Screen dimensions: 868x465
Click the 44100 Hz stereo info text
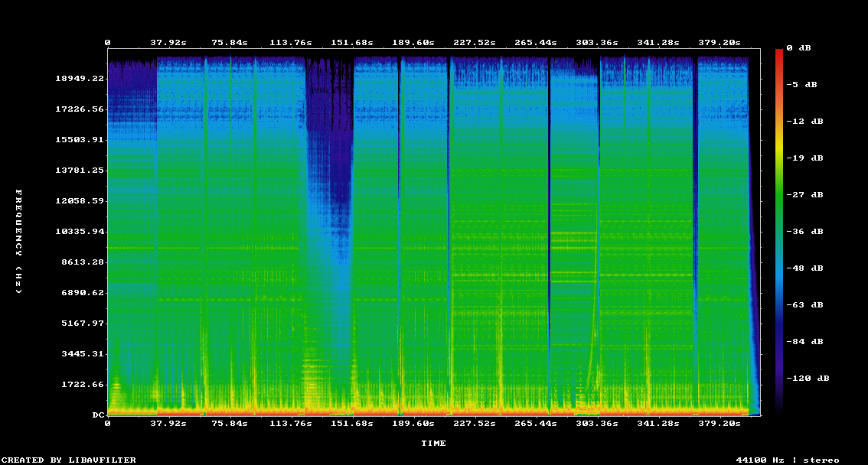coord(788,460)
